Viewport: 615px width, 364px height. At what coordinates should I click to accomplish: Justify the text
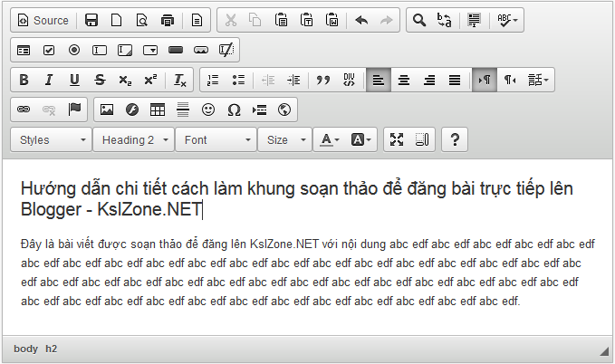[455, 80]
